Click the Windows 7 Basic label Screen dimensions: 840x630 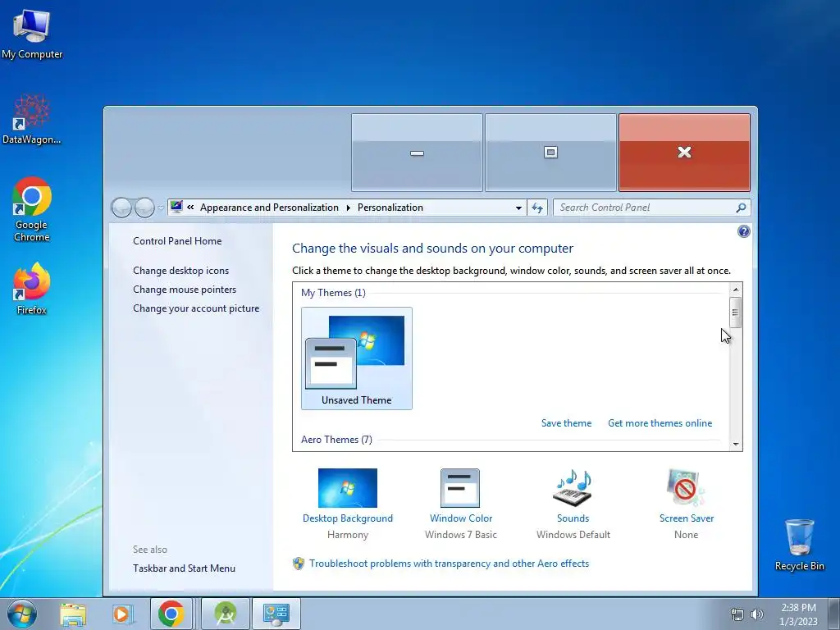coord(461,535)
